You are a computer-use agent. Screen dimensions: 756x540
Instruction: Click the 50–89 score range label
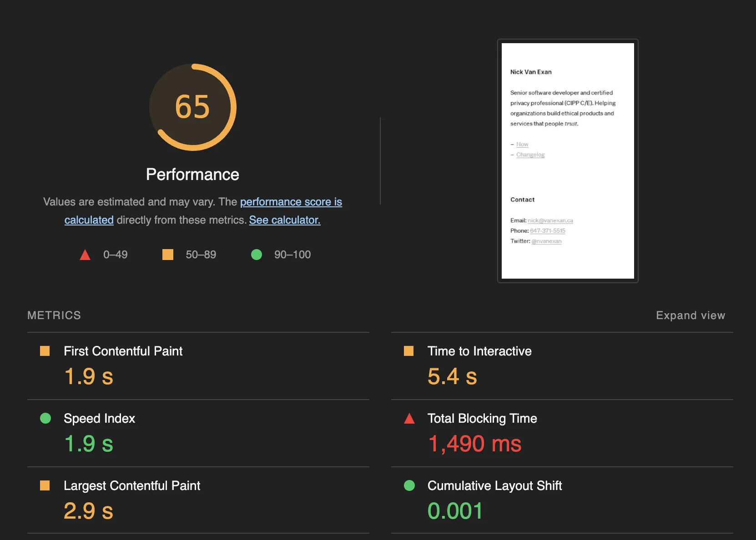point(201,255)
